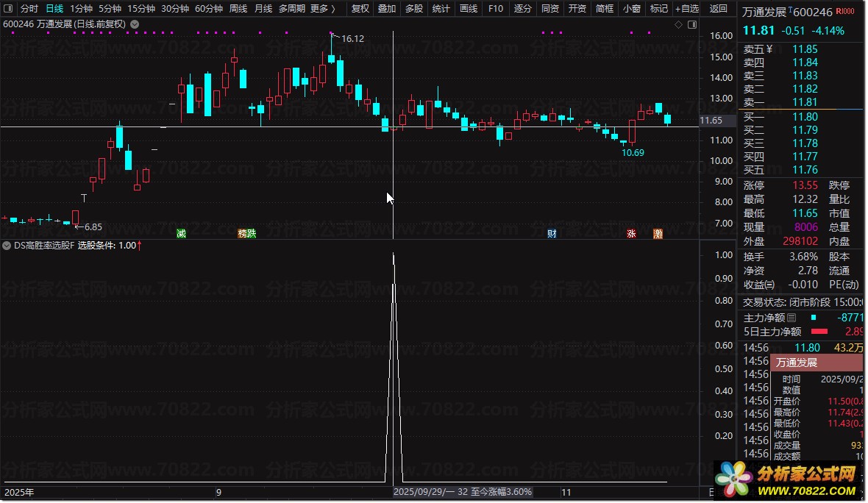Toggle the left sidebar panel icon
The image size is (868, 503).
coord(8,8)
